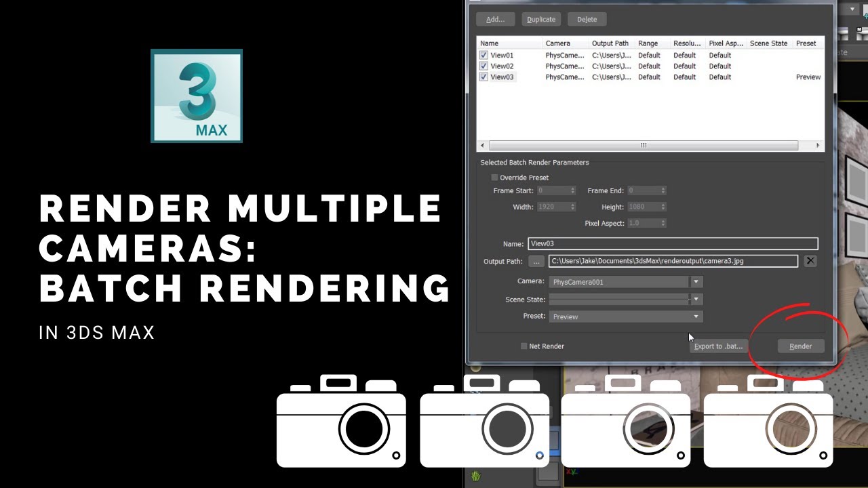This screenshot has height=488, width=868.
Task: Click the Output Path field with camera3.jpg
Action: point(673,261)
